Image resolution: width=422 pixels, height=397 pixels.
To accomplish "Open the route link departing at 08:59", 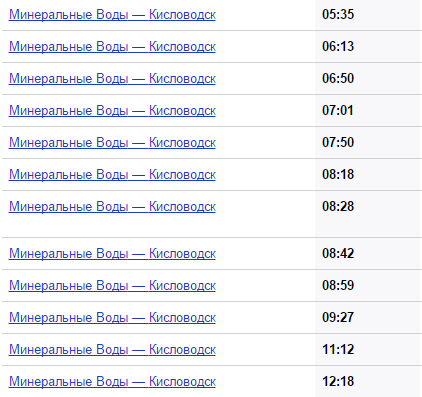I will click(112, 286).
